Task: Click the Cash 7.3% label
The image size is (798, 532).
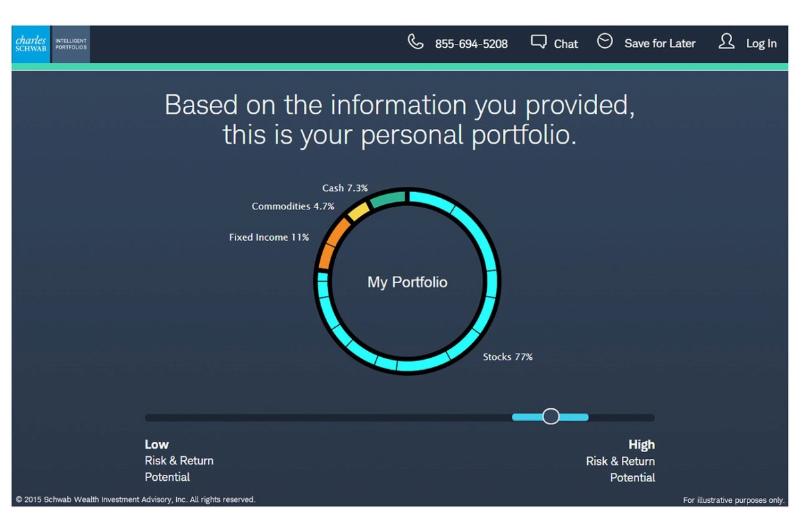Action: click(344, 188)
